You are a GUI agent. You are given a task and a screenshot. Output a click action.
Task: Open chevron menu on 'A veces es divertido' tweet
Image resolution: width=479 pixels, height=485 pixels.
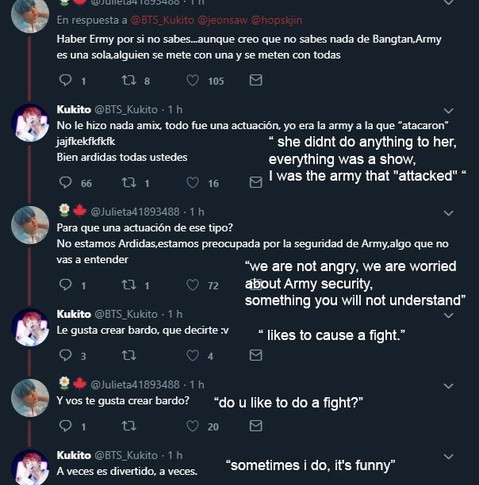tap(449, 456)
